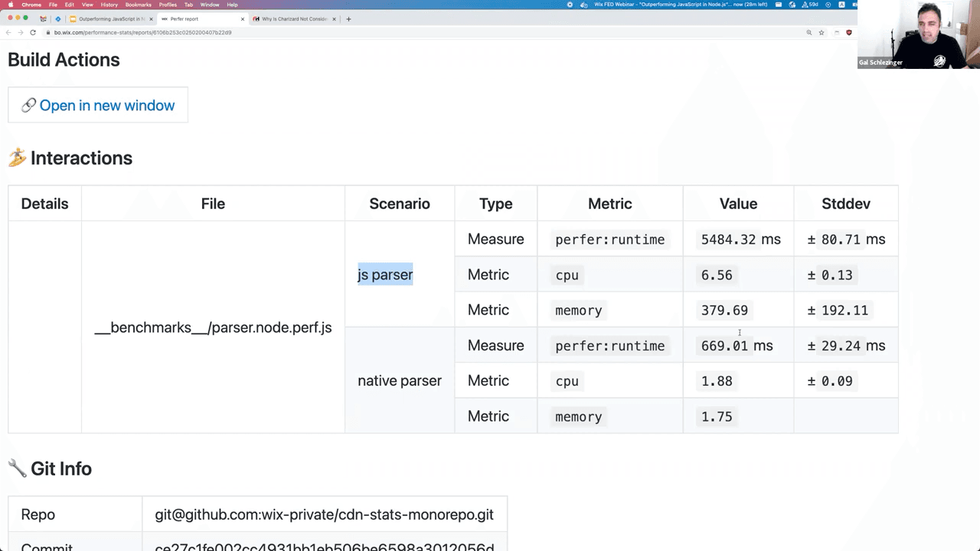Click the back arrow in Chrome toolbar
980x551 pixels.
8,32
